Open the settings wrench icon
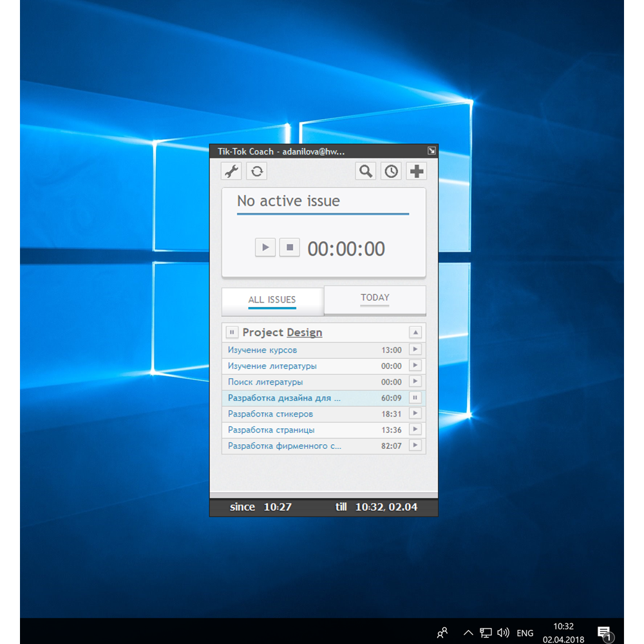Screen dimensions: 644x644 pos(231,171)
